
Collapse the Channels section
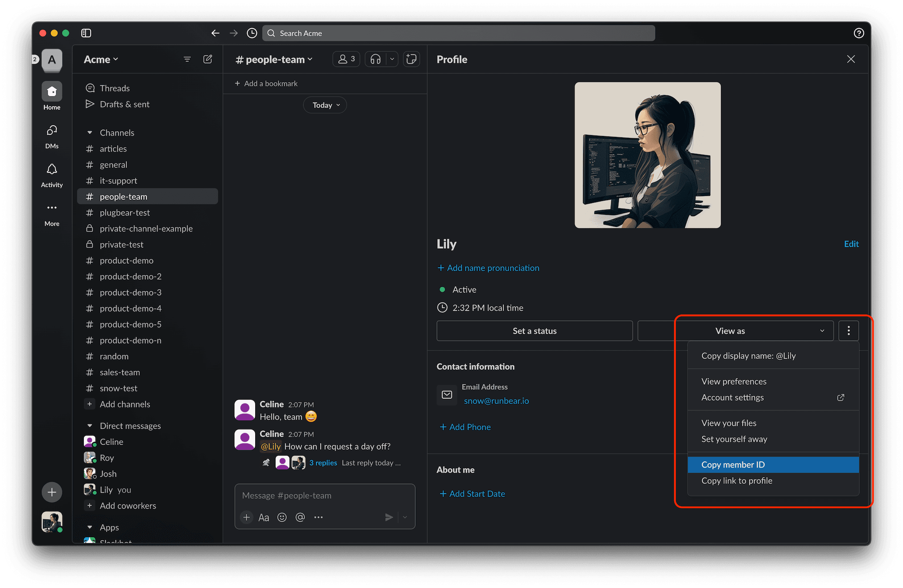click(90, 132)
